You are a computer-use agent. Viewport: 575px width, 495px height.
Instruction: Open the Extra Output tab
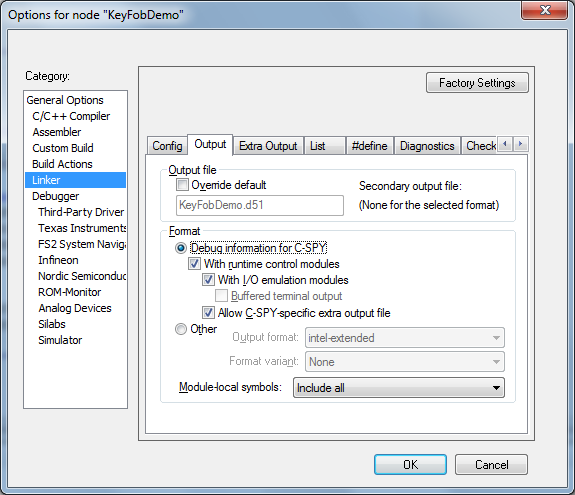[268, 146]
